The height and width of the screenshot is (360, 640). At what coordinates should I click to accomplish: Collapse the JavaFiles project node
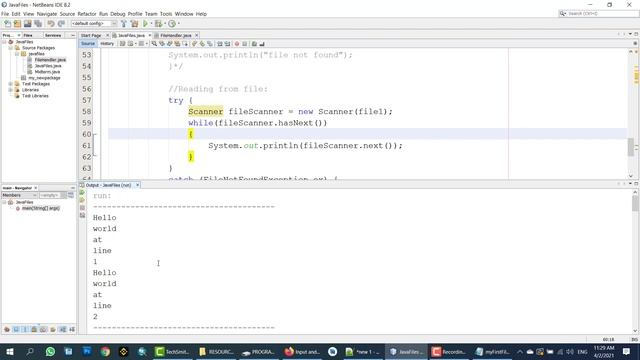coord(4,42)
